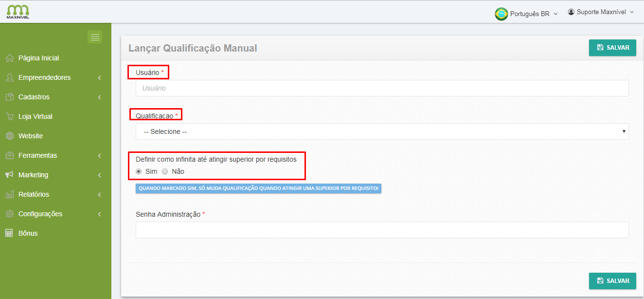Click the Maxnivel logo icon
Viewport: 644px width, 299px height.
point(18,11)
